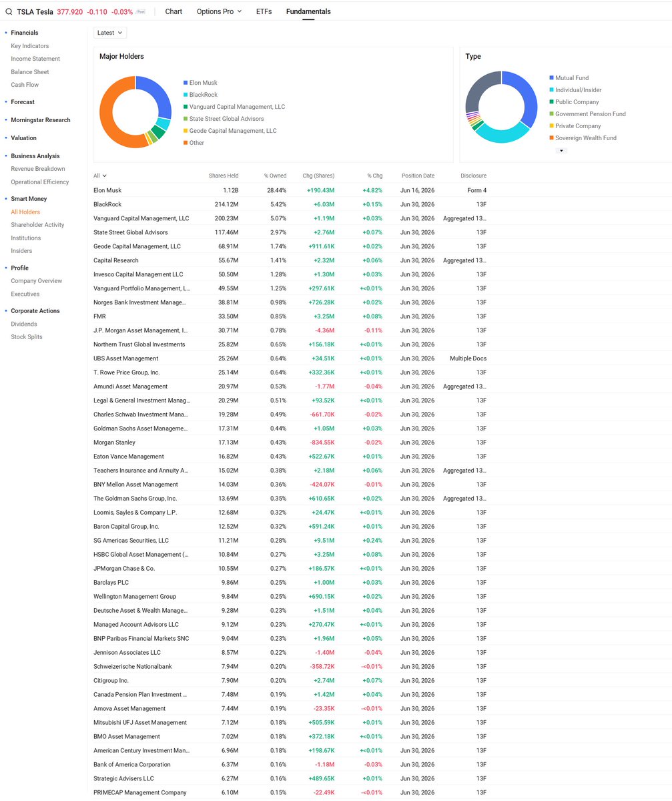
Task: Select Forecast section in sidebar
Action: pyautogui.click(x=23, y=102)
